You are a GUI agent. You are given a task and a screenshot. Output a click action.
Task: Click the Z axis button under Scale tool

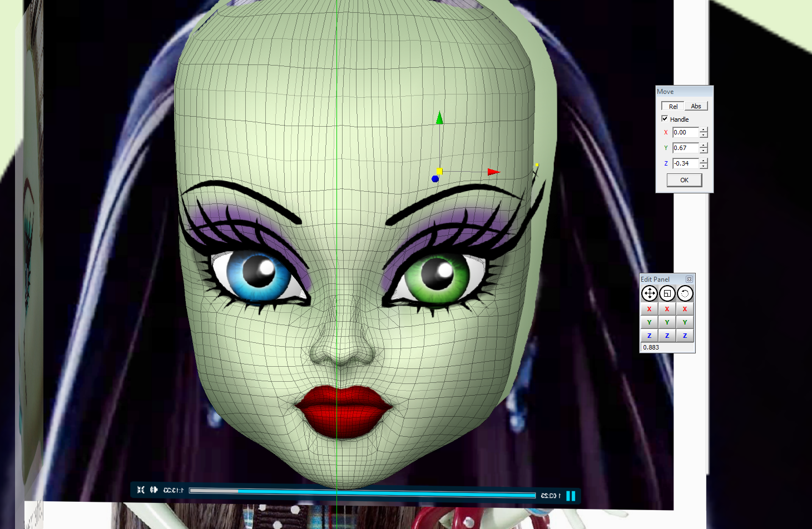(x=667, y=336)
